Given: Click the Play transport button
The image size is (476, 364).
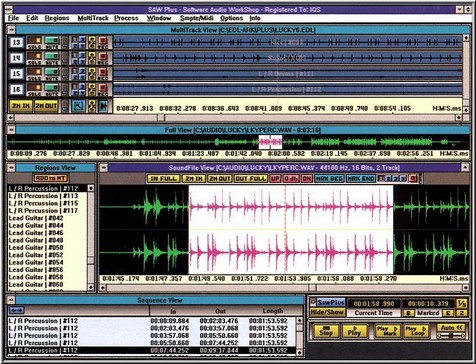Looking at the screenshot, I should pos(354,331).
